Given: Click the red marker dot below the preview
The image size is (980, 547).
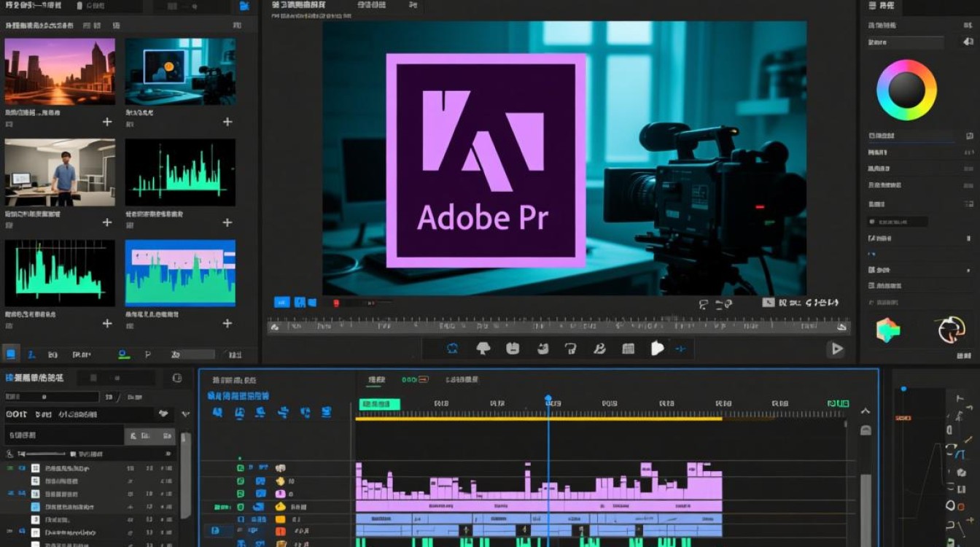Looking at the screenshot, I should click(336, 303).
